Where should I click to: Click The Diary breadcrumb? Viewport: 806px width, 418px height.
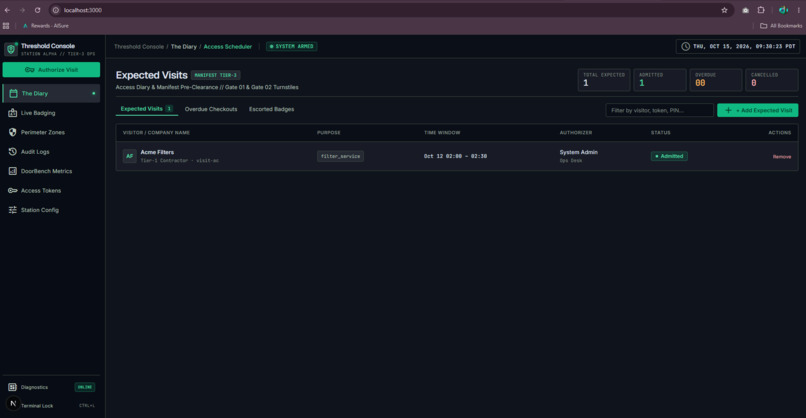[184, 46]
